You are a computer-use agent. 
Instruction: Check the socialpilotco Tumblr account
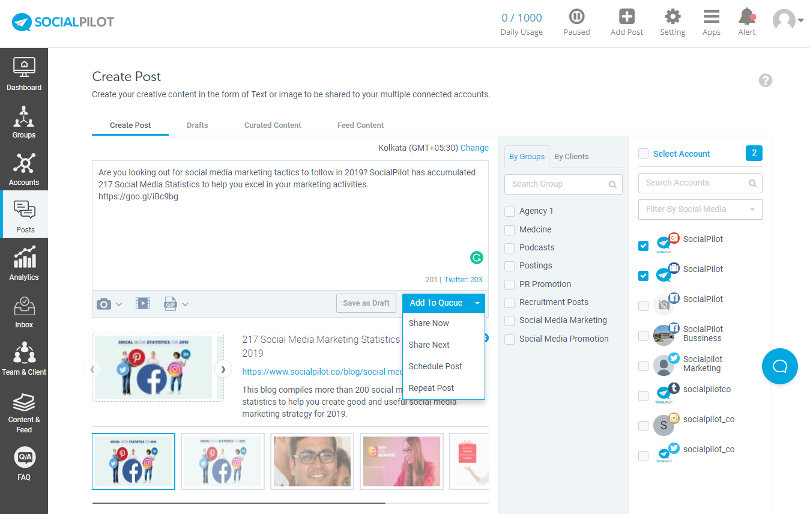pyautogui.click(x=643, y=396)
